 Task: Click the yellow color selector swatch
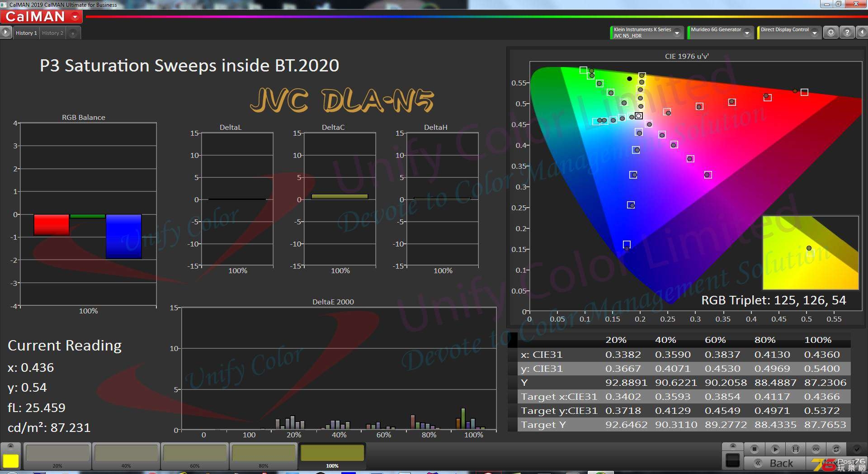[x=11, y=461]
